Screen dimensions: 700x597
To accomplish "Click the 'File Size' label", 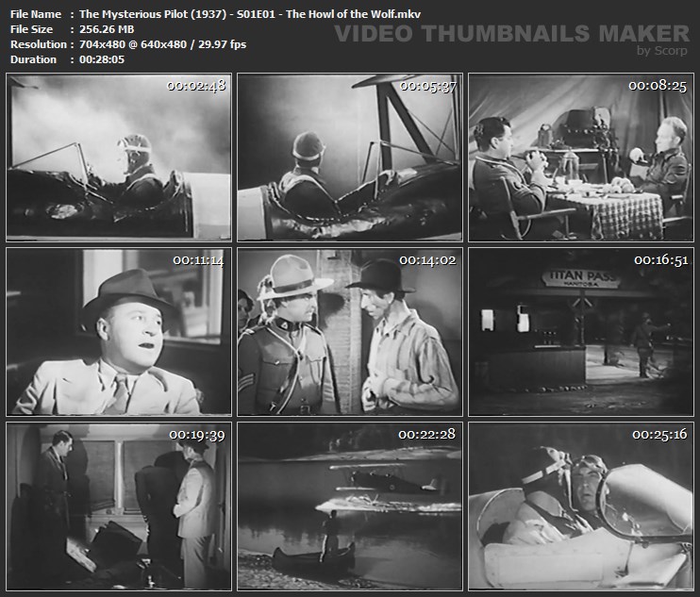I will tap(31, 29).
